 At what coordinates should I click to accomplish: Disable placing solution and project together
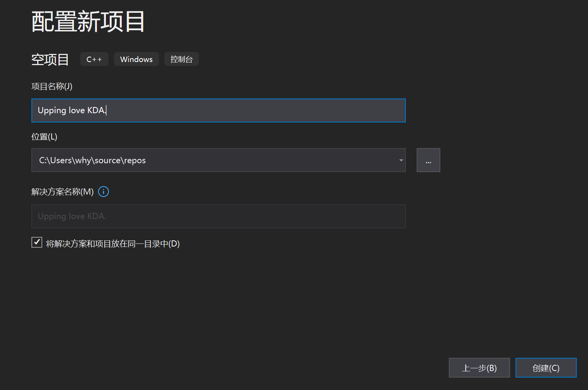tap(36, 242)
